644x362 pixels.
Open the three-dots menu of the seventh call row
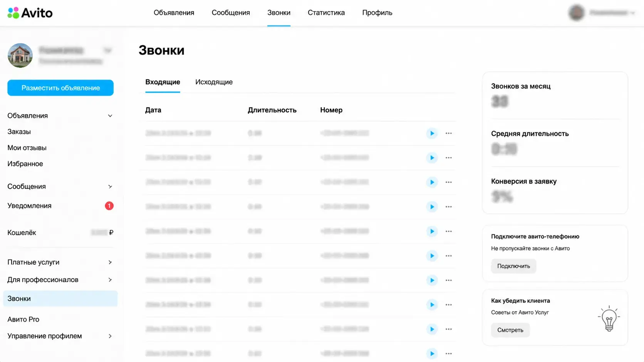(449, 280)
